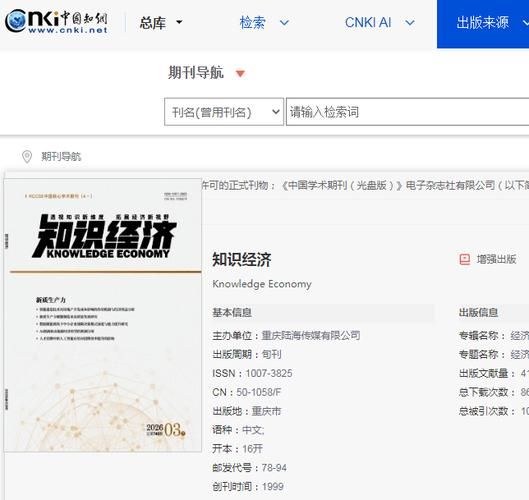Click the 知识经济 journal title
The height and width of the screenshot is (500, 529).
point(242,260)
